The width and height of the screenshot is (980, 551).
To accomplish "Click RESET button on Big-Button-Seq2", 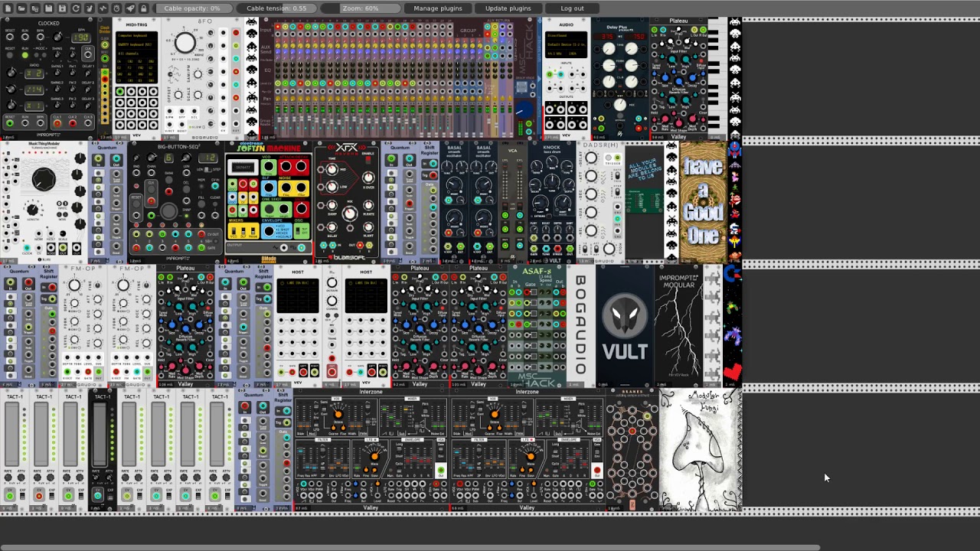I will (136, 204).
